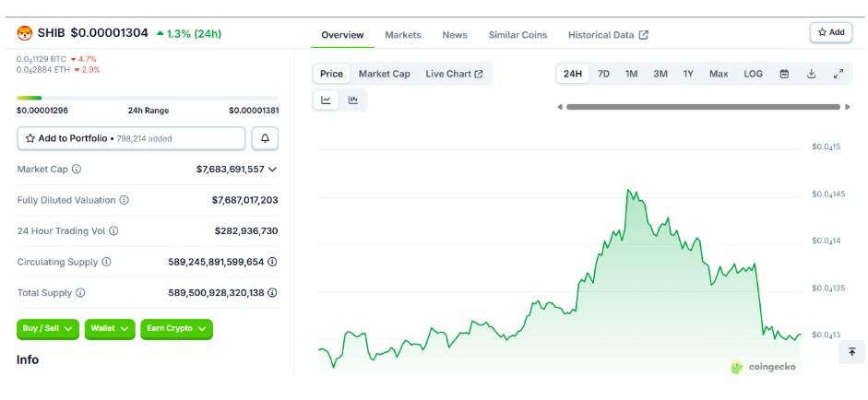
Task: Click the Info section heading
Action: (28, 359)
